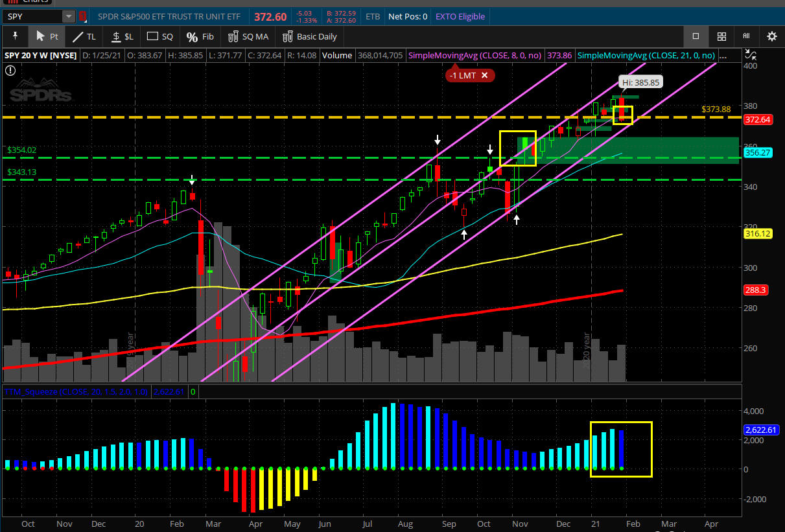Image resolution: width=785 pixels, height=532 pixels.
Task: Pick the SQ rectangle drawing tool
Action: (x=160, y=36)
